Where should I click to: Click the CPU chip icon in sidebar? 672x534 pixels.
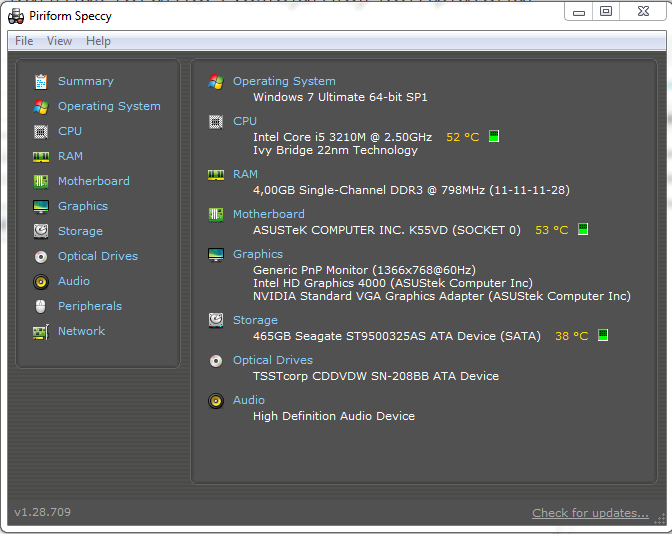41,132
